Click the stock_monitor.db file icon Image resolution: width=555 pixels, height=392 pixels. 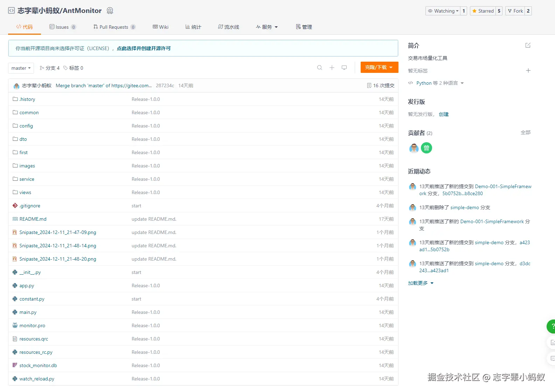[15, 365]
